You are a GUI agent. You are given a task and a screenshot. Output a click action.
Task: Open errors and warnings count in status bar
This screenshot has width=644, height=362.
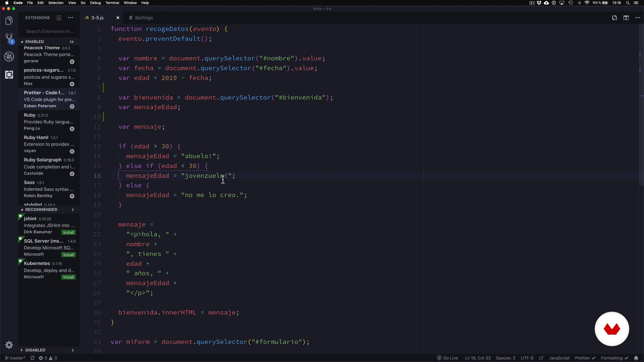[x=48, y=358]
